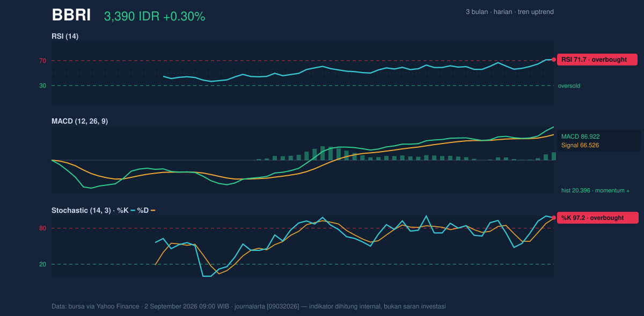The width and height of the screenshot is (644, 316).
Task: Click the red RSI endpoint dot
Action: tap(554, 60)
